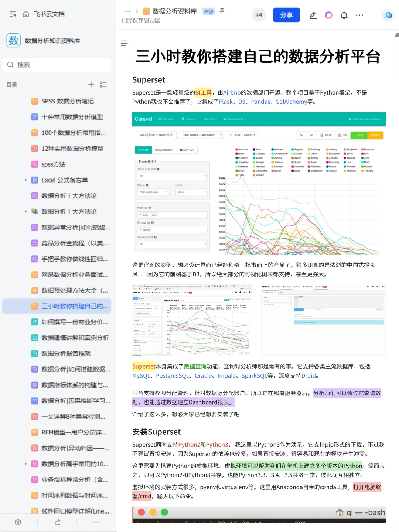
Task: Pin the document with the pin icon
Action: [222, 11]
